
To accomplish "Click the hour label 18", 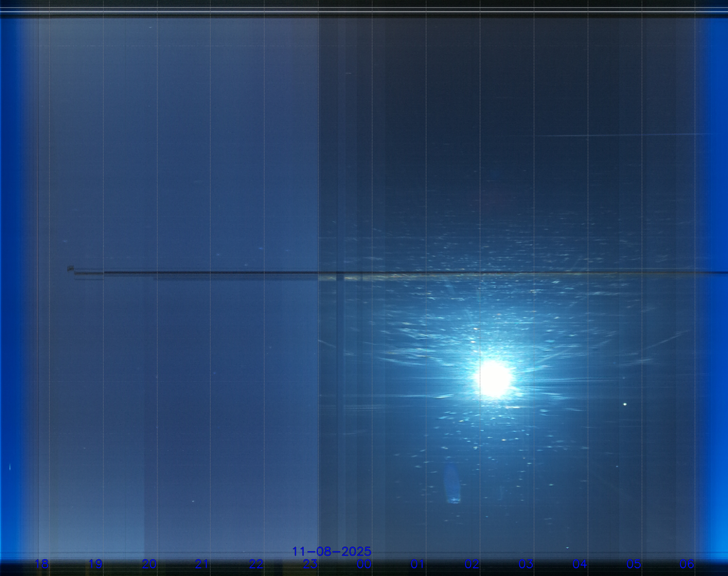I will [x=42, y=564].
